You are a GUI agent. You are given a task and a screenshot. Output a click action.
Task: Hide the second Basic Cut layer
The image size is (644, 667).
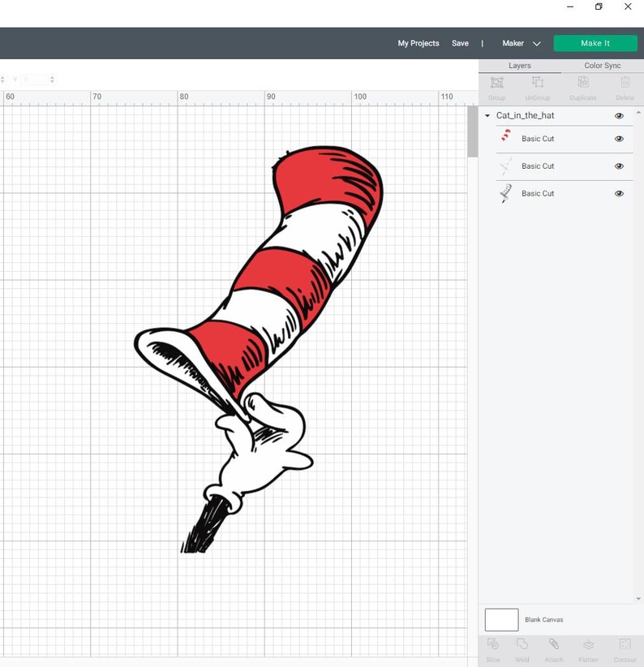(619, 166)
